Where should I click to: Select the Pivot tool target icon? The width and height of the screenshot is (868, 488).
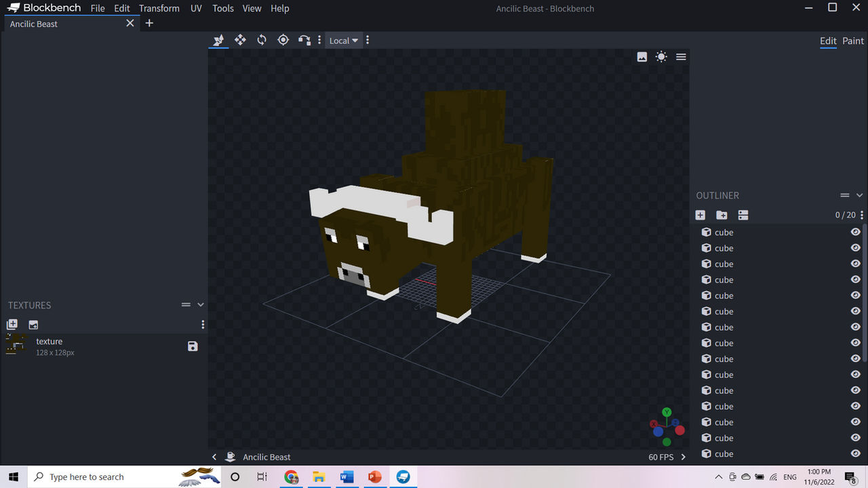point(283,40)
